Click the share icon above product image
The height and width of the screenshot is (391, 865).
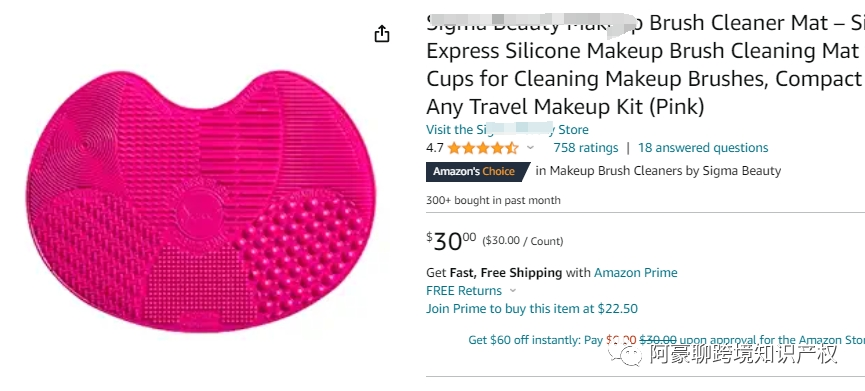pyautogui.click(x=382, y=34)
